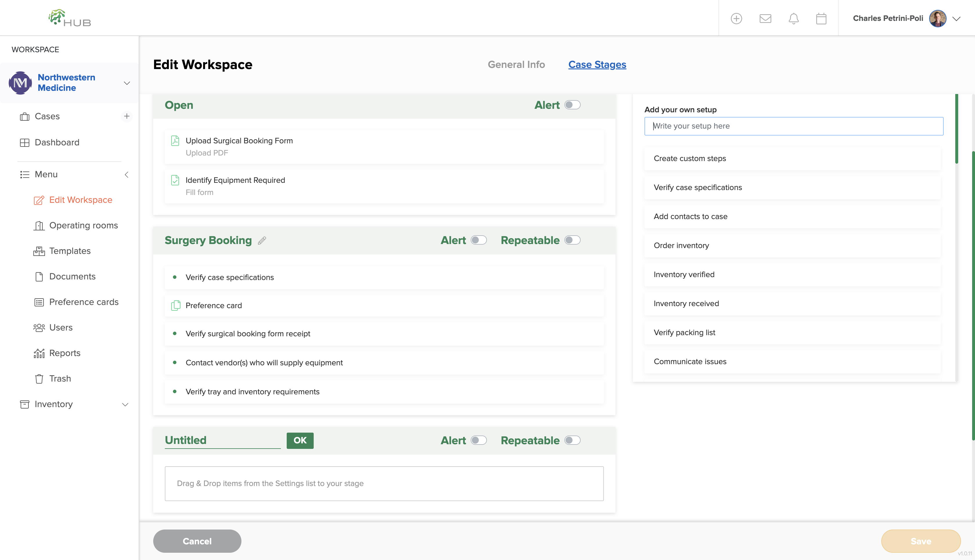Collapse the Menu section chevron
975x560 pixels.
(x=126, y=175)
